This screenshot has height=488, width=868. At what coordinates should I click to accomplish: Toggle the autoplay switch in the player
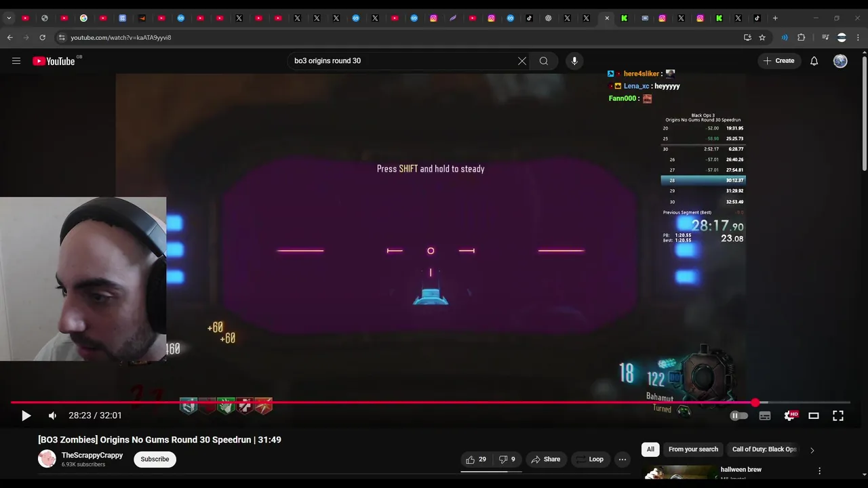(738, 416)
